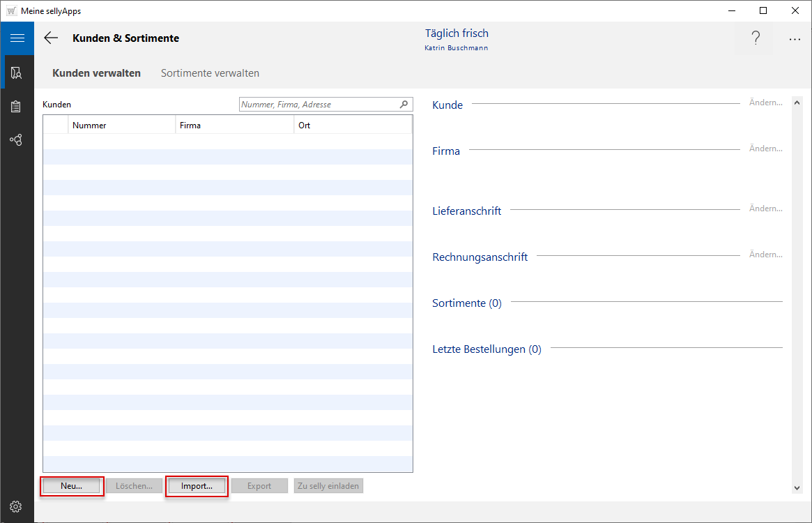Viewport: 812px width, 523px height.
Task: Maximize the Meine sellyApps window
Action: (763, 10)
